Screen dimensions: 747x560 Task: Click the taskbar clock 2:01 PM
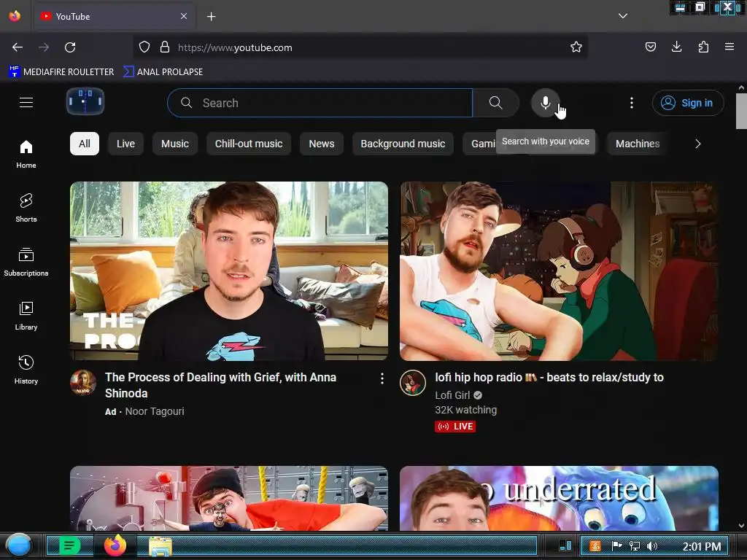pyautogui.click(x=702, y=546)
